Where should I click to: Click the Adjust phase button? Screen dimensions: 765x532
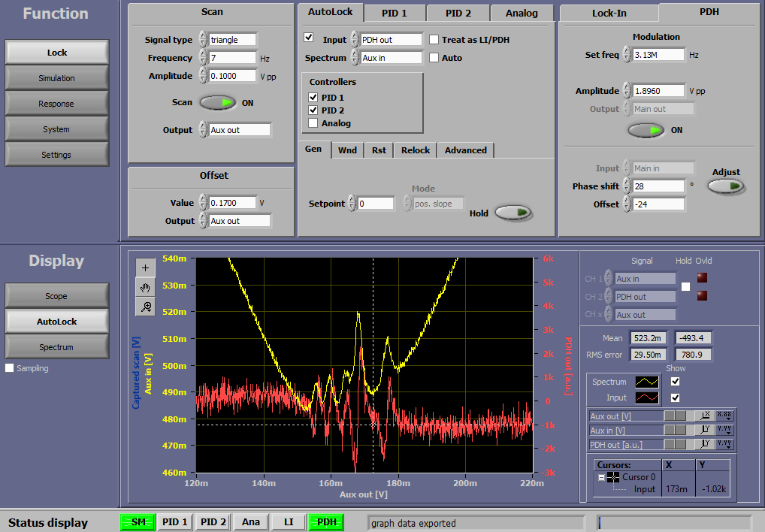[726, 186]
